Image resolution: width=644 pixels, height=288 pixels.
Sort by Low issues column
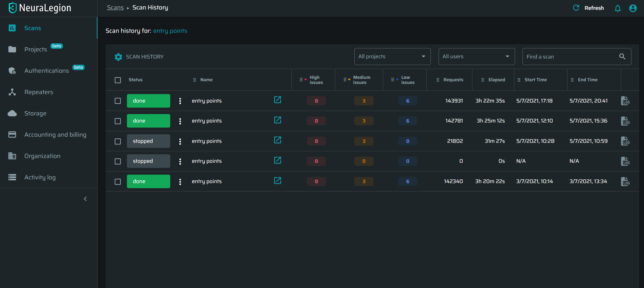(x=408, y=80)
